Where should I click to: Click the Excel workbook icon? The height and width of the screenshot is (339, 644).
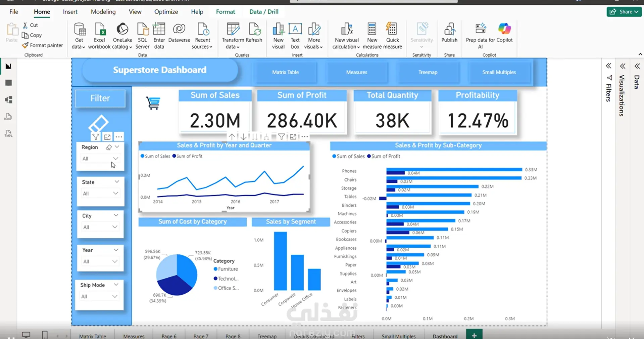[100, 30]
